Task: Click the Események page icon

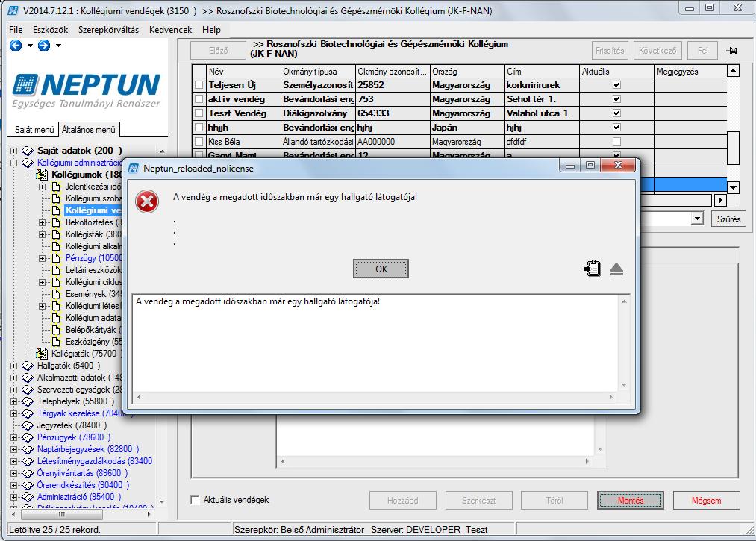Action: coord(56,294)
